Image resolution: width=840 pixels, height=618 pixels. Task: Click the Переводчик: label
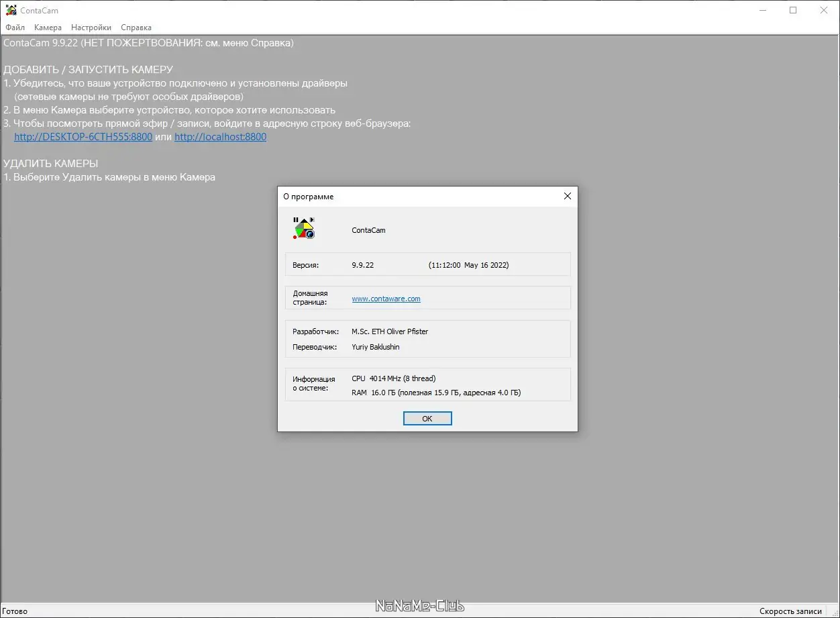313,347
